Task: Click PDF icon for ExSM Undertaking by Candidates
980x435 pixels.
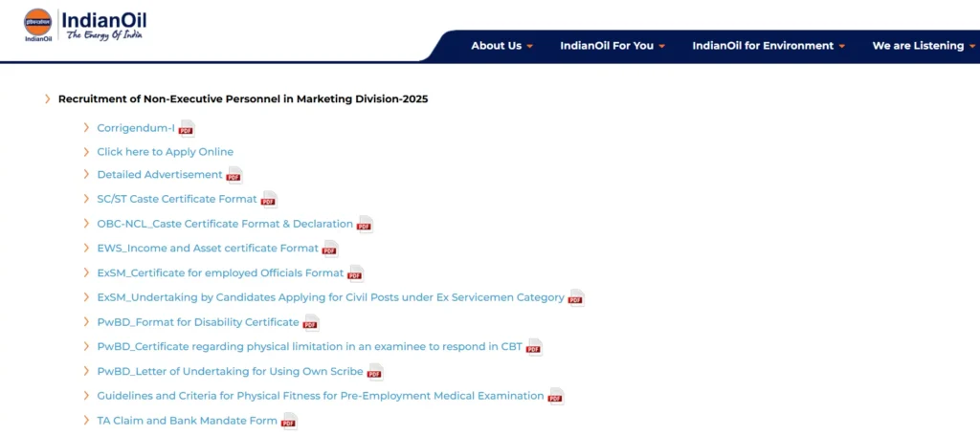Action: pyautogui.click(x=576, y=297)
